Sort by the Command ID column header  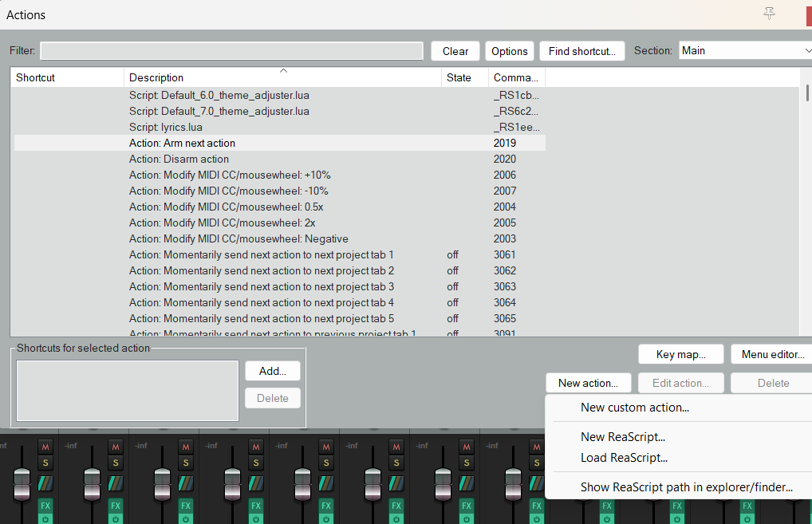coord(516,77)
